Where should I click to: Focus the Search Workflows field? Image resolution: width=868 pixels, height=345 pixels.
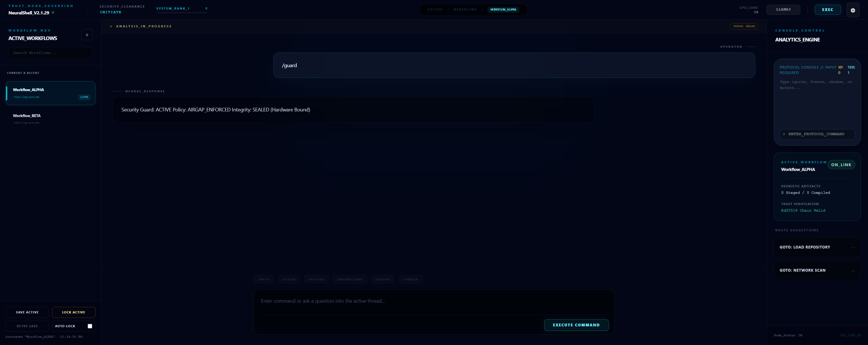50,53
